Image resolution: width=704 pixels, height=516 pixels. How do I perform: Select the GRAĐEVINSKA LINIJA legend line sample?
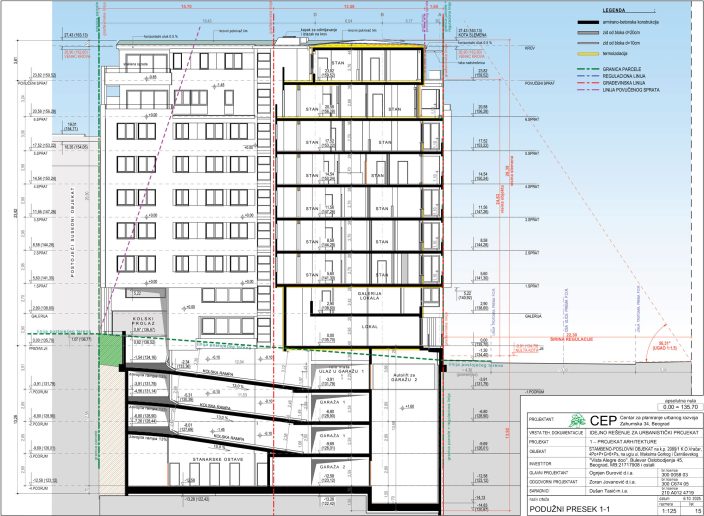[590, 82]
